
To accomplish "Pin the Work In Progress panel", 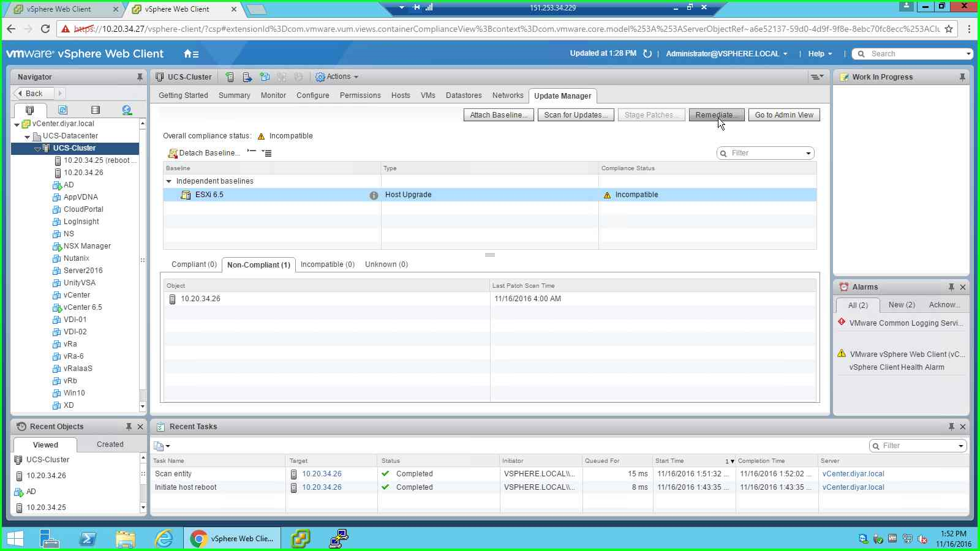I will coord(962,77).
